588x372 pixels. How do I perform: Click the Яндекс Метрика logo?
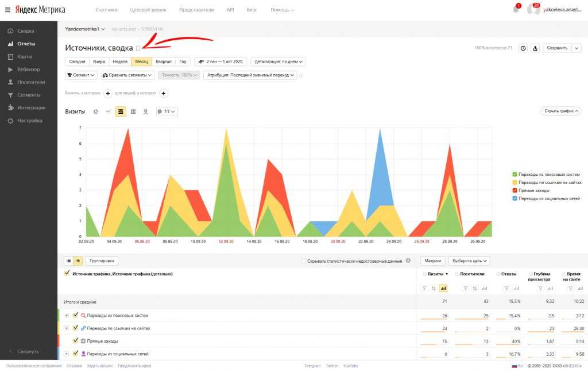point(40,10)
